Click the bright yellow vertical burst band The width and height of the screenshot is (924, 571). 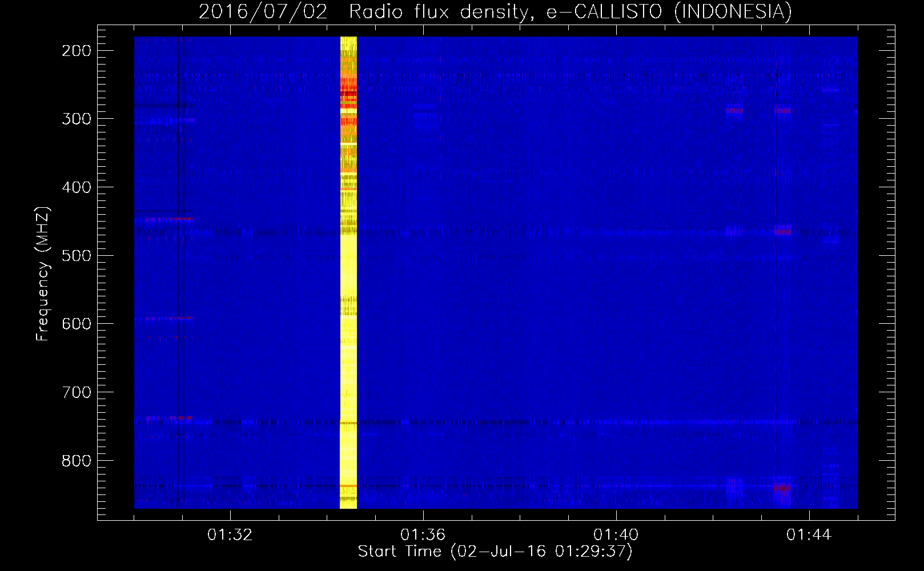pos(348,272)
